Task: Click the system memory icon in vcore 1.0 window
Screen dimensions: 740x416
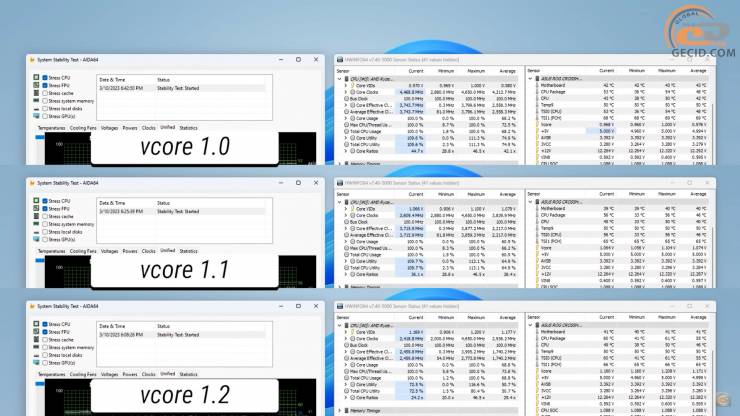Action: [36, 101]
